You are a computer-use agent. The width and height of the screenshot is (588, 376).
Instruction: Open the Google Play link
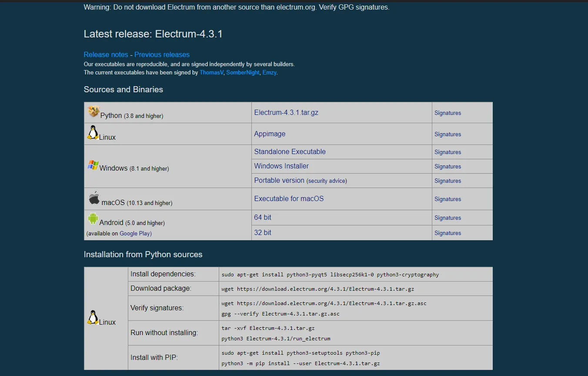click(x=135, y=234)
